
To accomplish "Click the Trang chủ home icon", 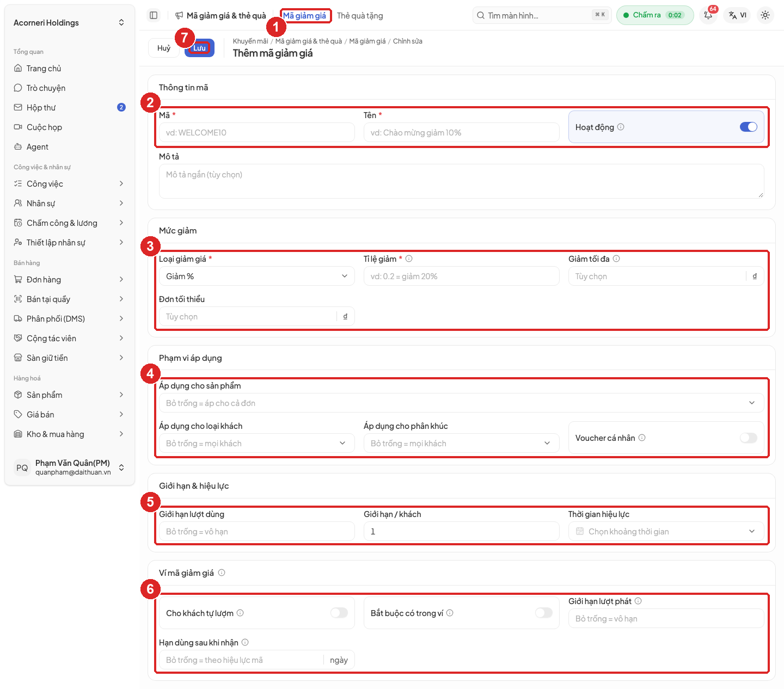I will 18,68.
